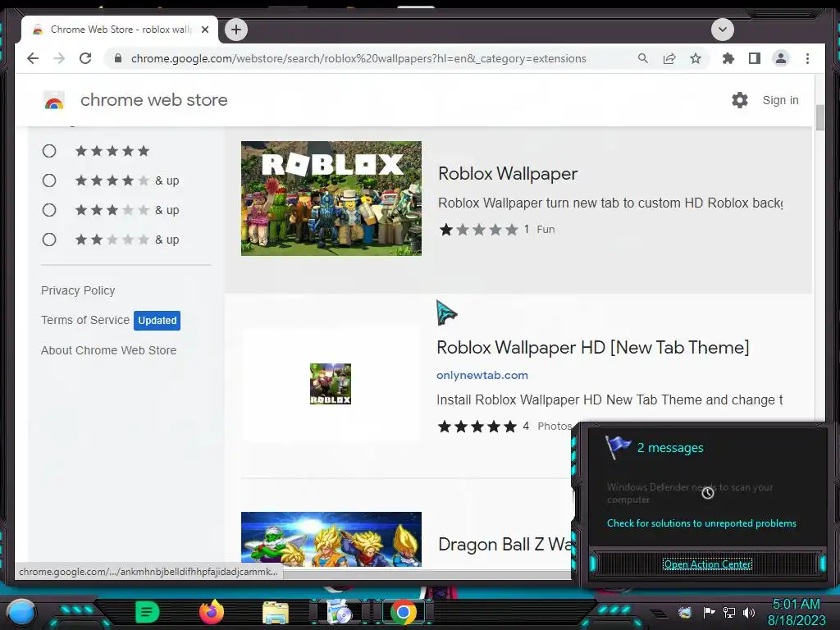Click the address bar URL field
840x630 pixels.
tap(358, 58)
